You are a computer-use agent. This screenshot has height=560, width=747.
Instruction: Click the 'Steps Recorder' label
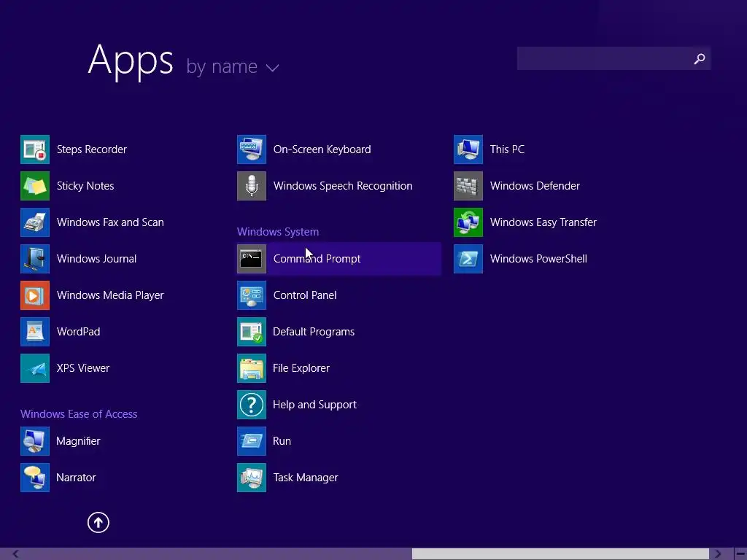(91, 149)
